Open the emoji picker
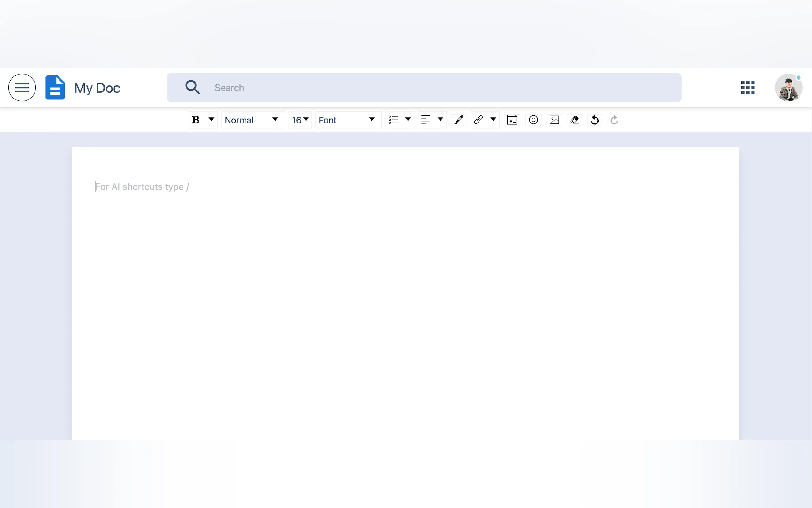This screenshot has height=508, width=812. pyautogui.click(x=533, y=120)
